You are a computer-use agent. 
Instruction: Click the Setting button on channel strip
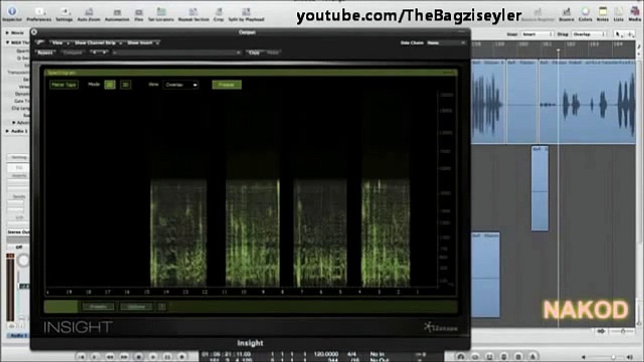tap(19, 157)
